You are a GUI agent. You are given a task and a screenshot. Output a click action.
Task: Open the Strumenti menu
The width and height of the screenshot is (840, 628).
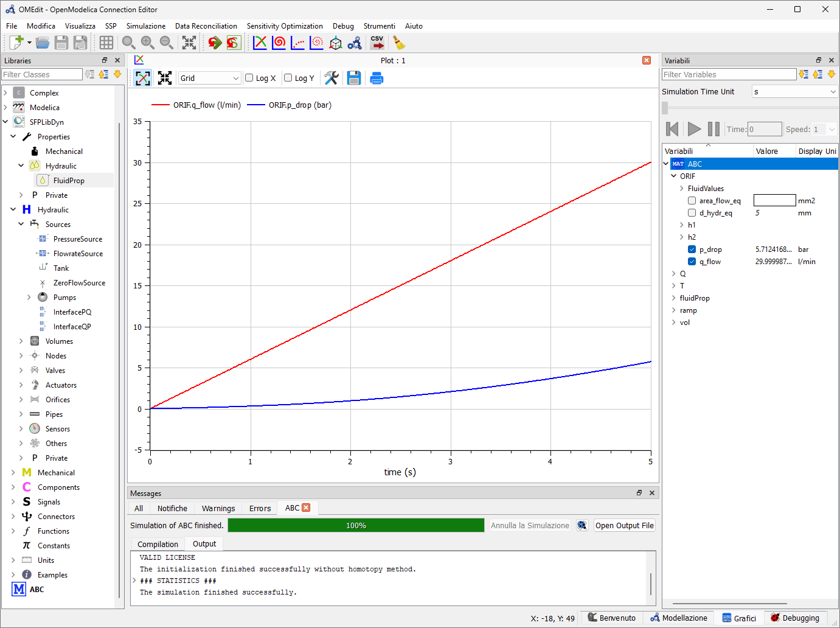380,26
